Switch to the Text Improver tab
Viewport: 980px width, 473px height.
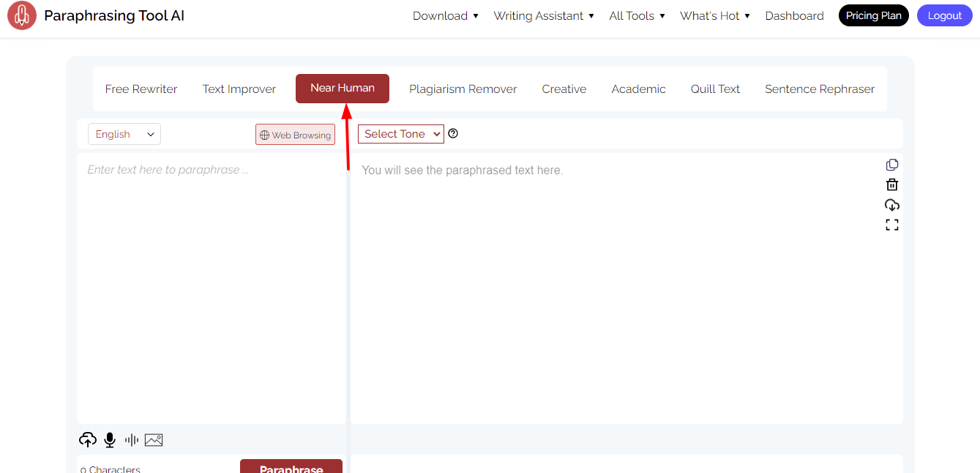coord(239,89)
